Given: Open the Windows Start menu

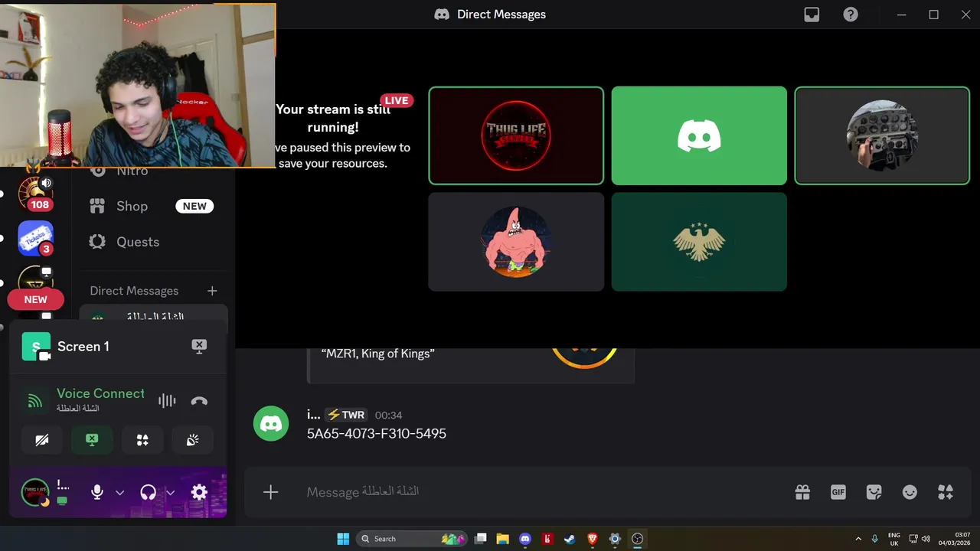Looking at the screenshot, I should click(343, 539).
